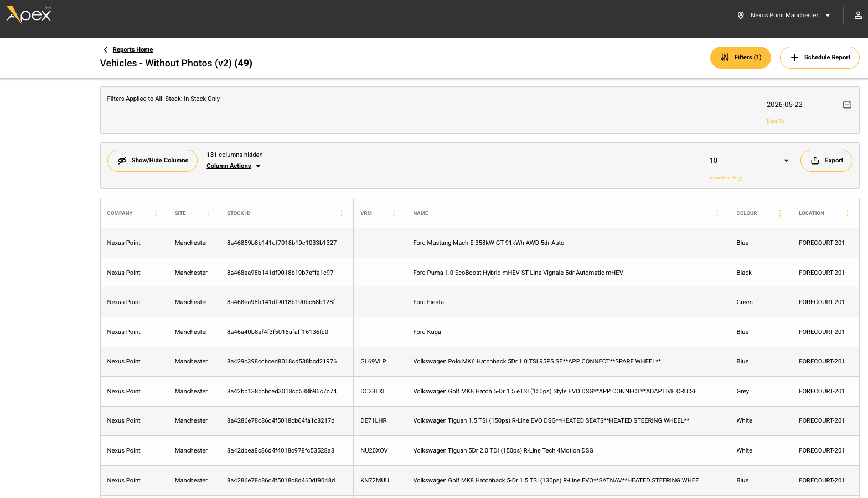
Task: Click the crossed-eye Show/Hide icon
Action: tap(122, 161)
